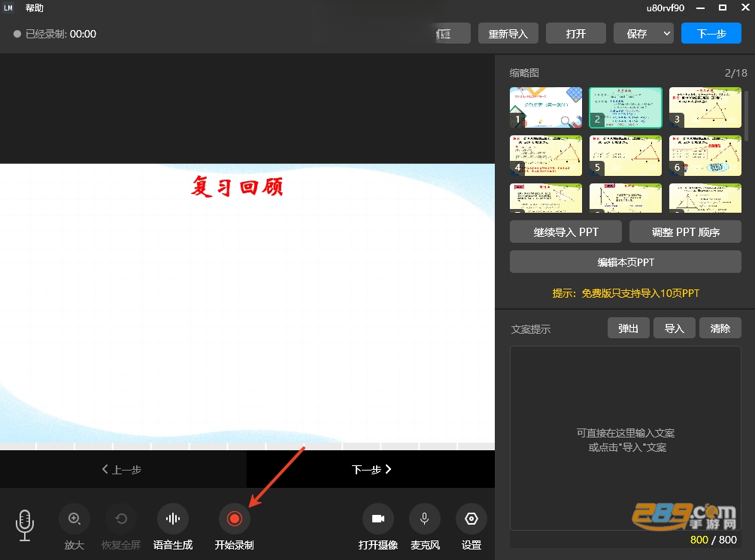Click the 已经录制 recording status dot

(x=17, y=34)
